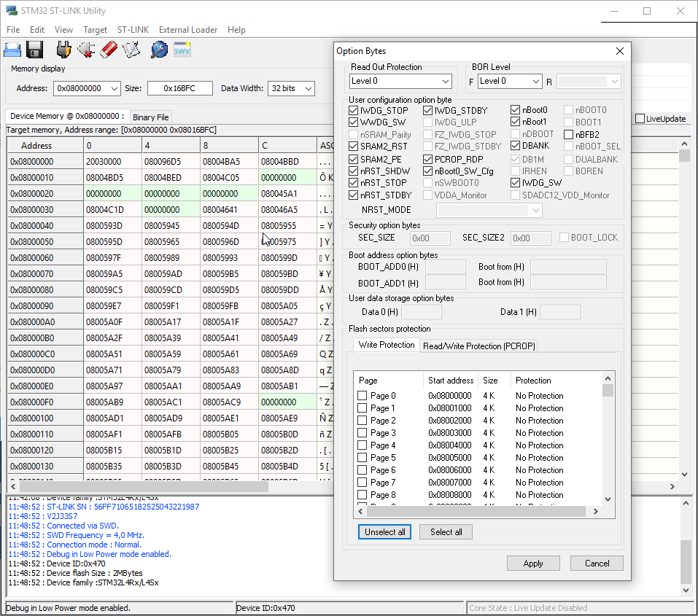Image resolution: width=698 pixels, height=616 pixels.
Task: Click the Address column header
Action: 45,146
